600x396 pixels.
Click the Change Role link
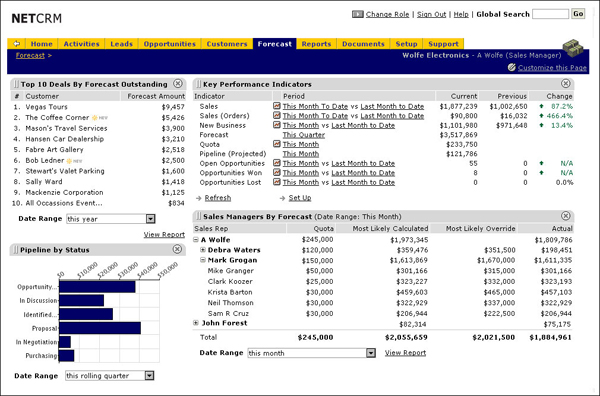pos(387,14)
